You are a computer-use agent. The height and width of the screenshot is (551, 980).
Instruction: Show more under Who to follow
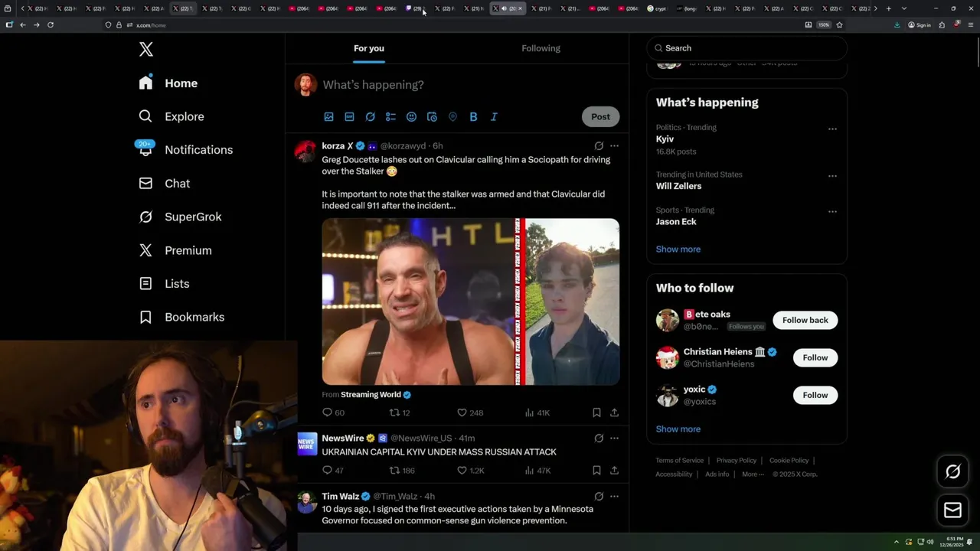[678, 429]
